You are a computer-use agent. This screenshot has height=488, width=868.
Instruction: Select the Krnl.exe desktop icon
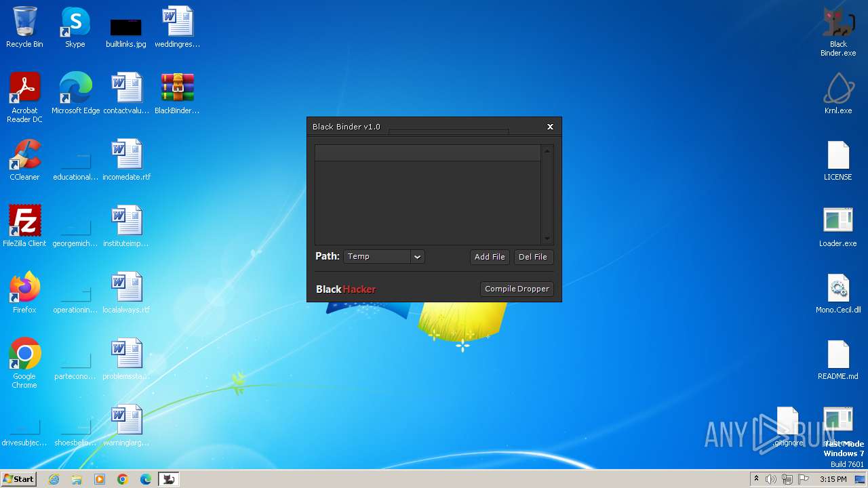(x=838, y=94)
